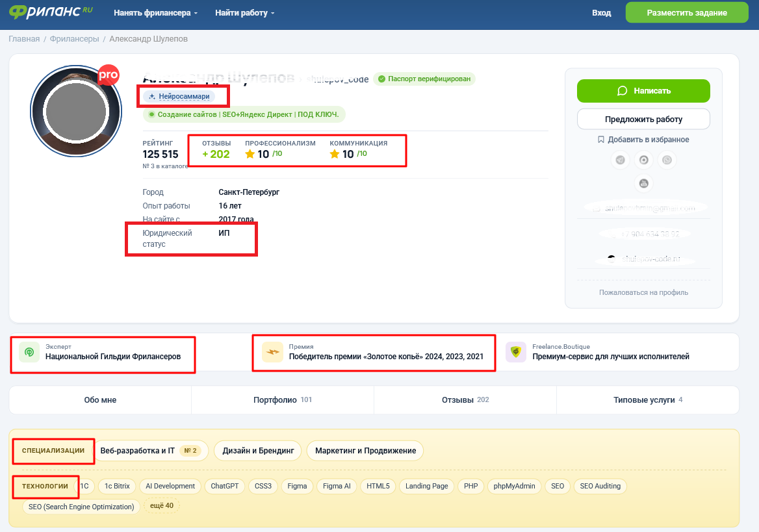
Task: Open the Портфолио 101 tab
Action: point(283,400)
